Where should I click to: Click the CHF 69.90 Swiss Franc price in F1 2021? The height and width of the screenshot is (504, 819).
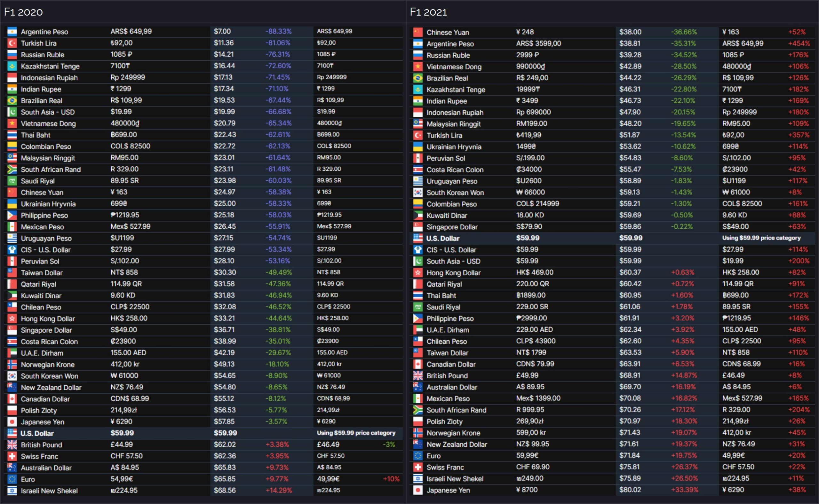533,467
